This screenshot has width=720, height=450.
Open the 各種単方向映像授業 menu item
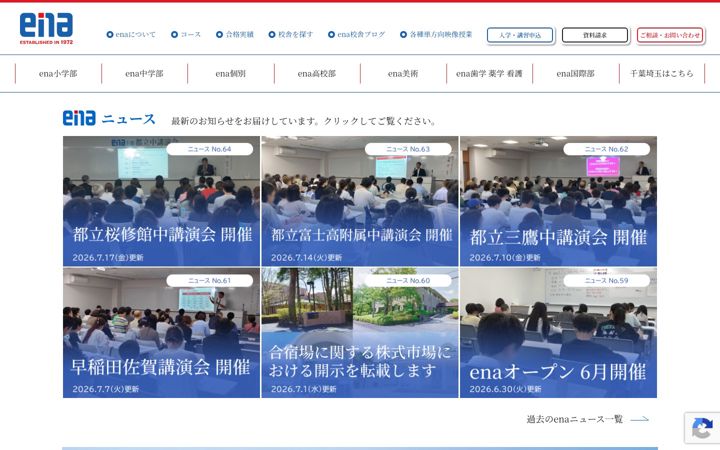pos(436,34)
